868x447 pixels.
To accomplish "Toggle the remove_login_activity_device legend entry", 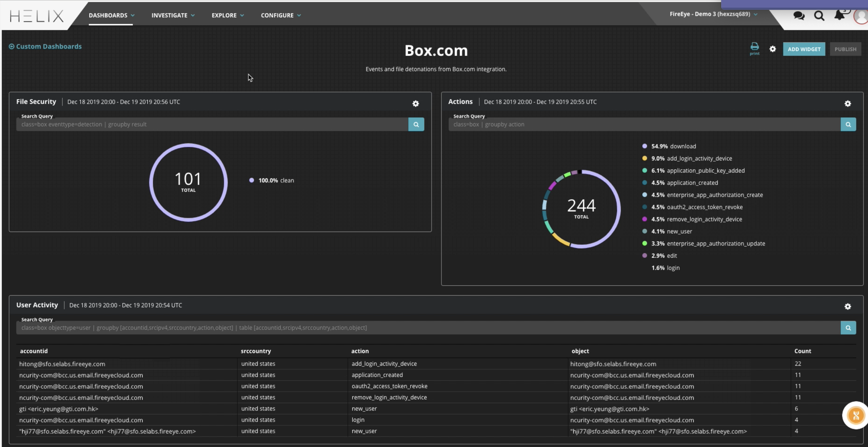I will tap(692, 219).
